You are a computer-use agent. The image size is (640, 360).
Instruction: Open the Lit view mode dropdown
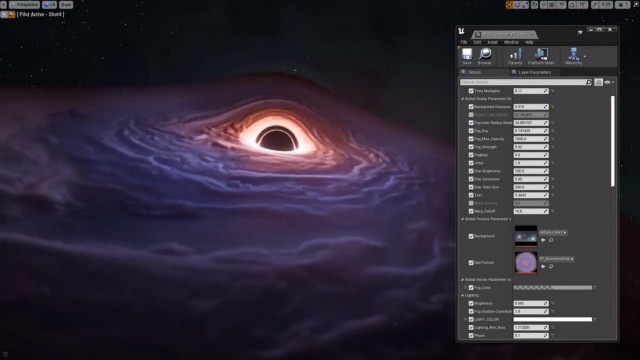click(49, 4)
